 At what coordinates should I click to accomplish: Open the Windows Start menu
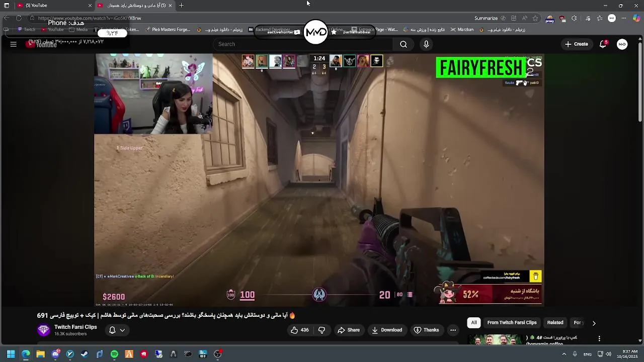click(x=11, y=354)
